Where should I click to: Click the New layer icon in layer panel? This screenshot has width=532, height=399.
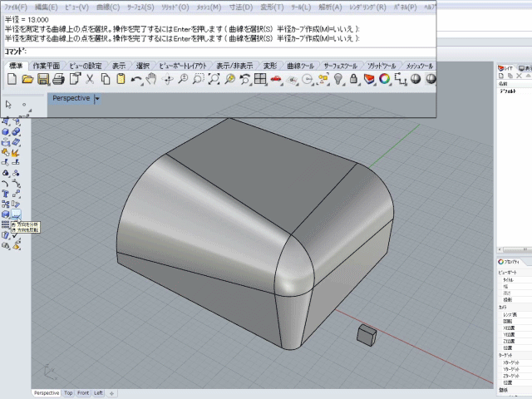pos(501,76)
